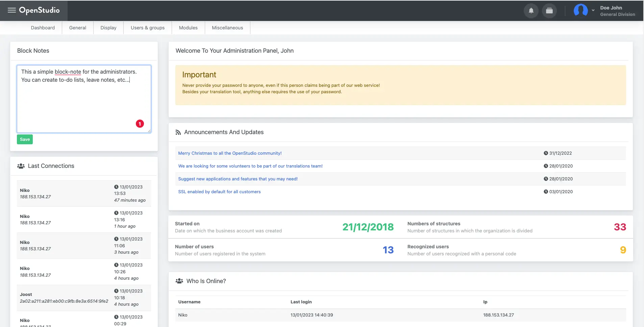Viewport: 644px width, 327px height.
Task: Click the Ip column header
Action: tap(485, 302)
